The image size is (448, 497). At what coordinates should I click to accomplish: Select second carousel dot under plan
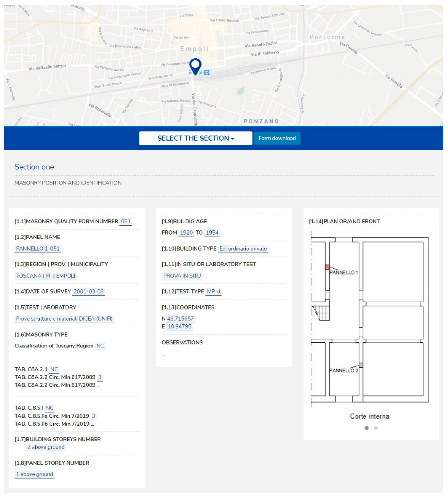tap(376, 428)
